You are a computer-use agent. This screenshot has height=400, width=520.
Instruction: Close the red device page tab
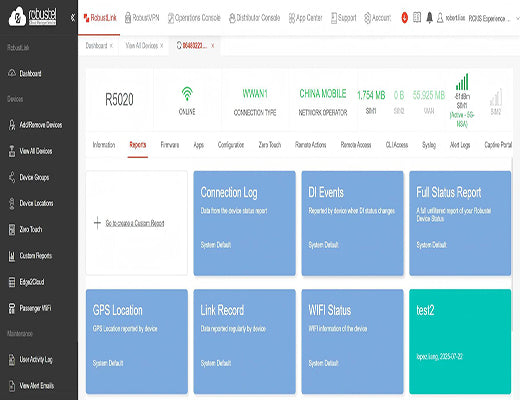(213, 46)
